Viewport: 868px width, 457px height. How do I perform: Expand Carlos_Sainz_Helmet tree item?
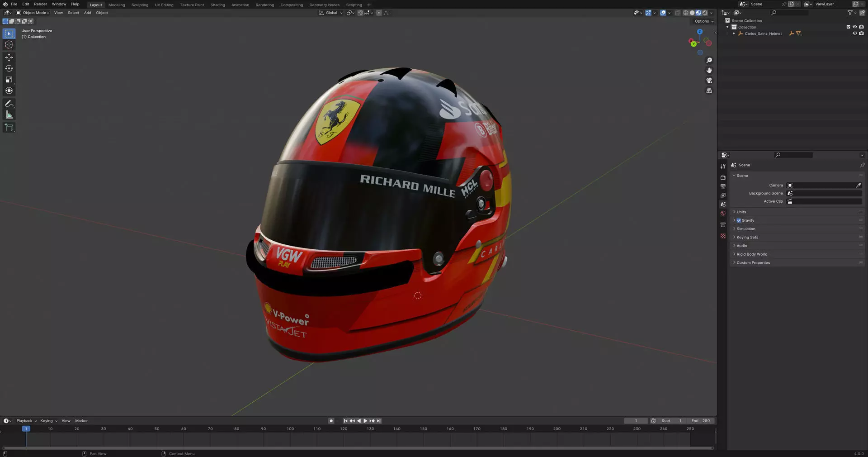(x=734, y=33)
